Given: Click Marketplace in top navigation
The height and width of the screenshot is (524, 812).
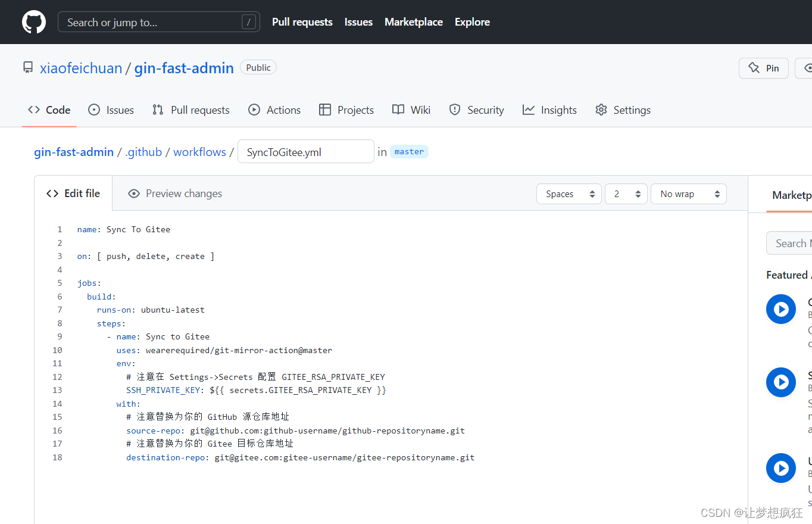Looking at the screenshot, I should (414, 22).
